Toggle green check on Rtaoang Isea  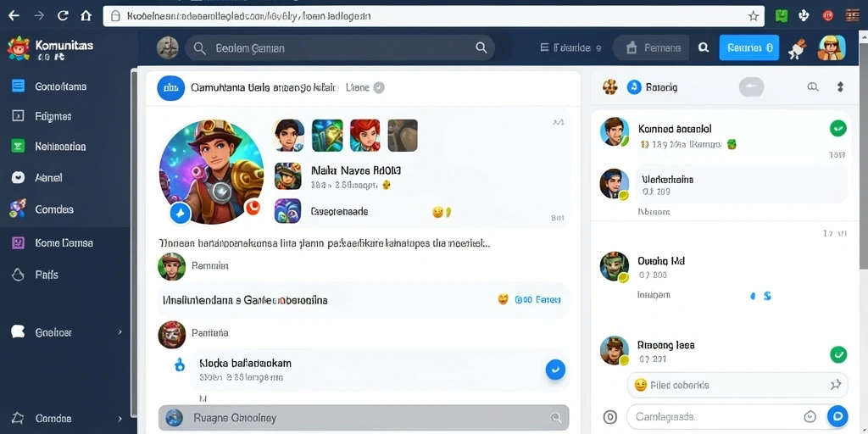click(x=838, y=354)
